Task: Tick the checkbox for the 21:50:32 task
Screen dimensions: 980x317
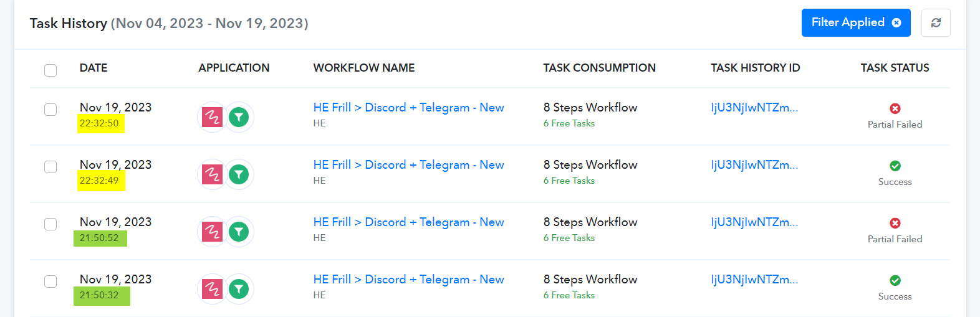Action: pyautogui.click(x=50, y=282)
